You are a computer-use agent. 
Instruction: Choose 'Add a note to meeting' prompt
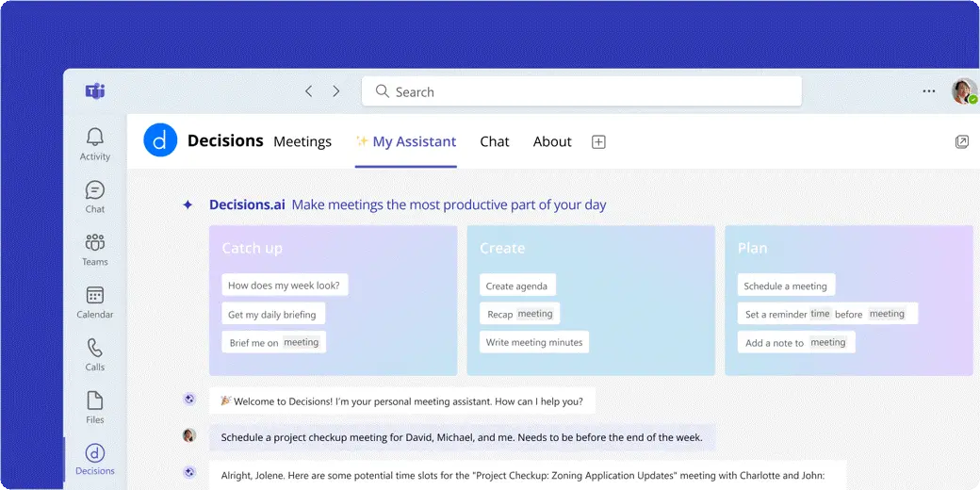tap(796, 342)
